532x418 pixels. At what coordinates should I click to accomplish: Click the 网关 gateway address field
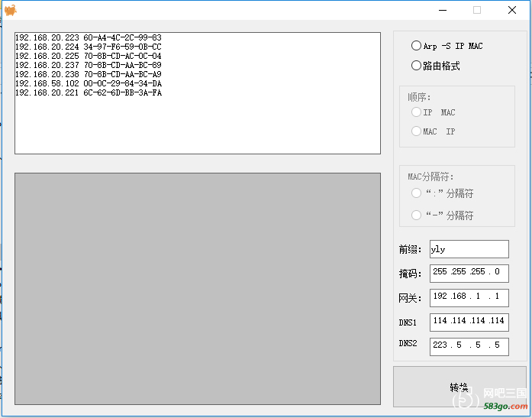coord(469,297)
